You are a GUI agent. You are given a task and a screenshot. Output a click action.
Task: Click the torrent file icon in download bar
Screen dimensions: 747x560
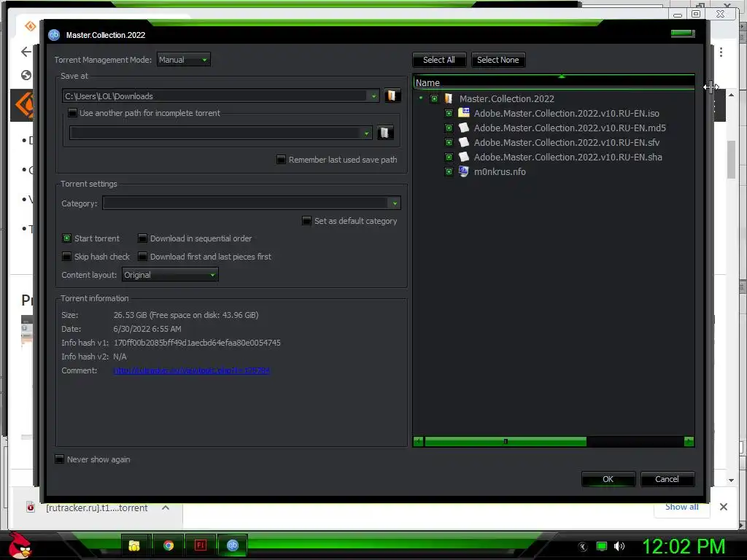(x=31, y=507)
